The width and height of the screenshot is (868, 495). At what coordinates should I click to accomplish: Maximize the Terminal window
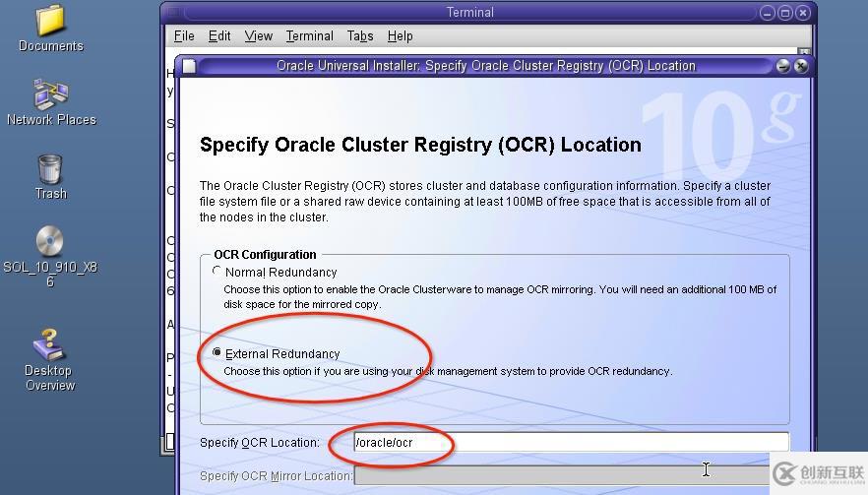point(785,13)
